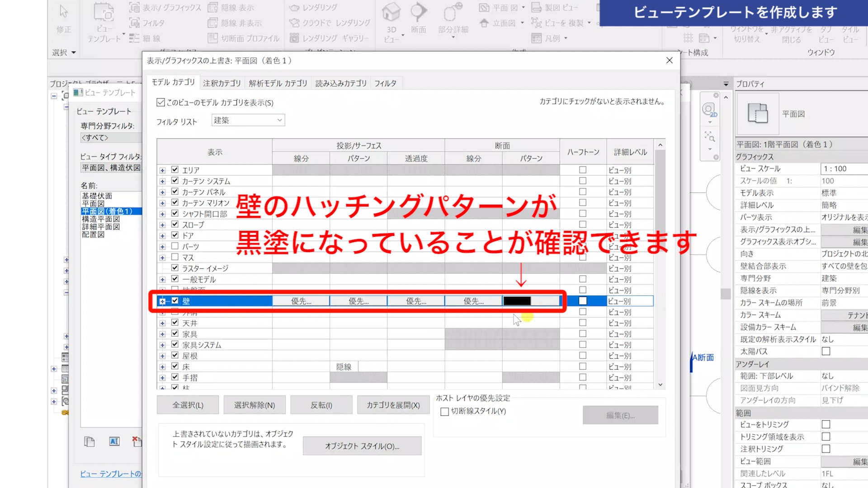Toggle 切断線スタイル checkbox
868x488 pixels.
[x=445, y=412]
